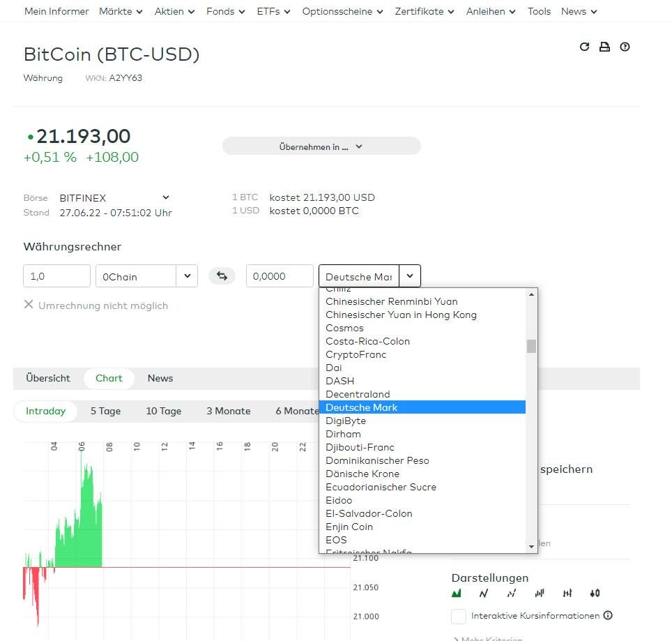Viewport: 672px width, 641px height.
Task: Open the help question mark icon
Action: point(625,47)
